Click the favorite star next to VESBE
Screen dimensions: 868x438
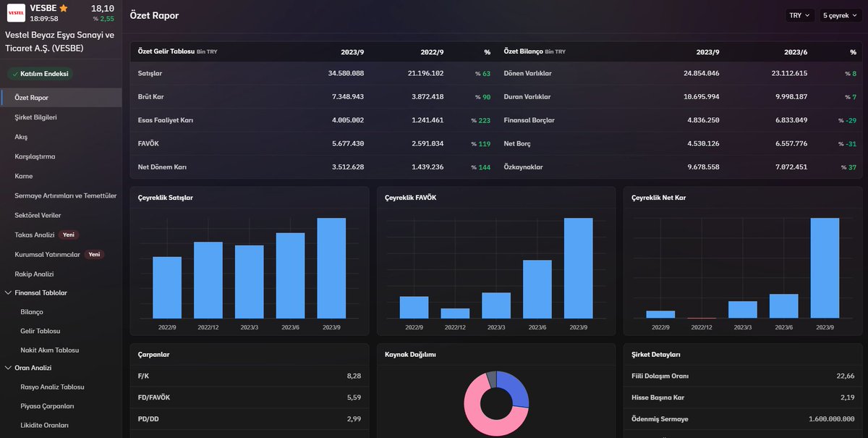[64, 8]
